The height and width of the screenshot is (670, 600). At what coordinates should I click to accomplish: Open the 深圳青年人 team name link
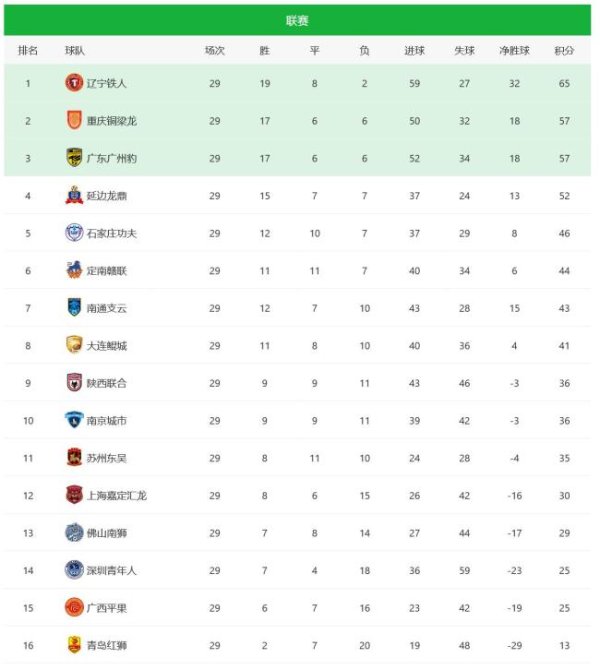pos(112,570)
